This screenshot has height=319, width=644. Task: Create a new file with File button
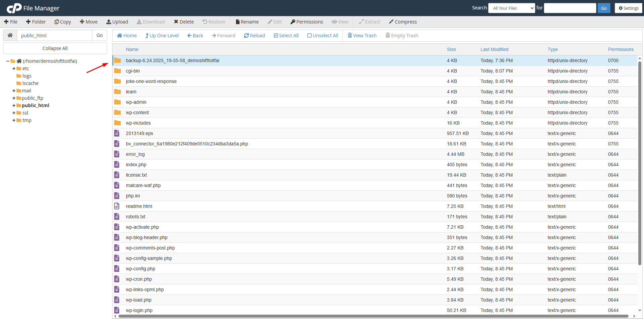pos(11,22)
